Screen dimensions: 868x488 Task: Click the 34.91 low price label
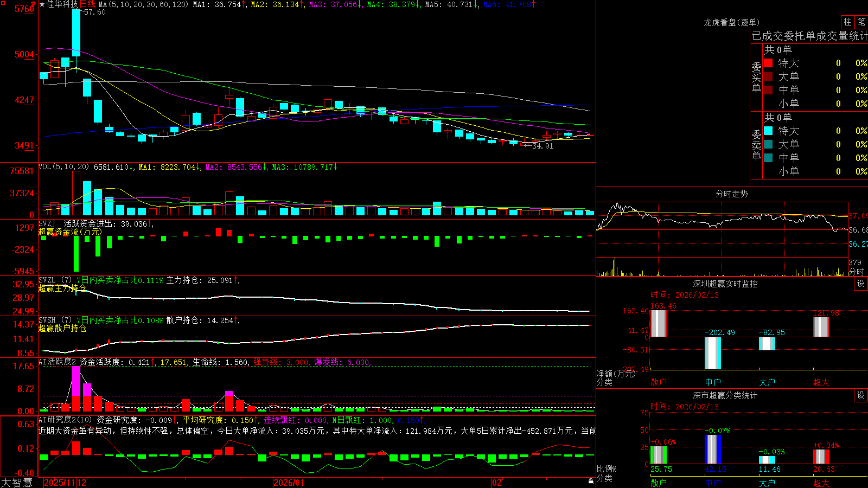(542, 146)
